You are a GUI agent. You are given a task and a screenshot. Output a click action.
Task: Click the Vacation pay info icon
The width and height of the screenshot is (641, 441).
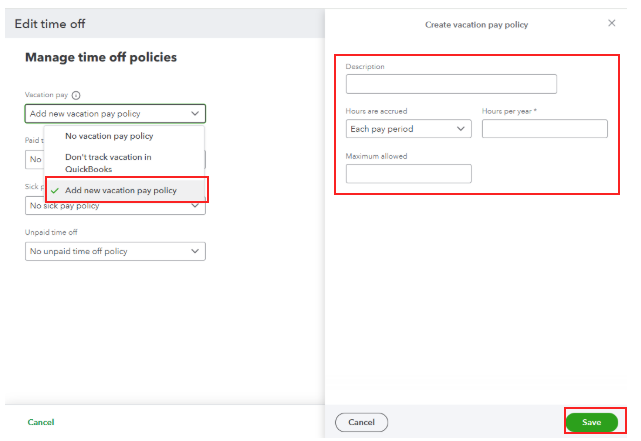(x=77, y=95)
